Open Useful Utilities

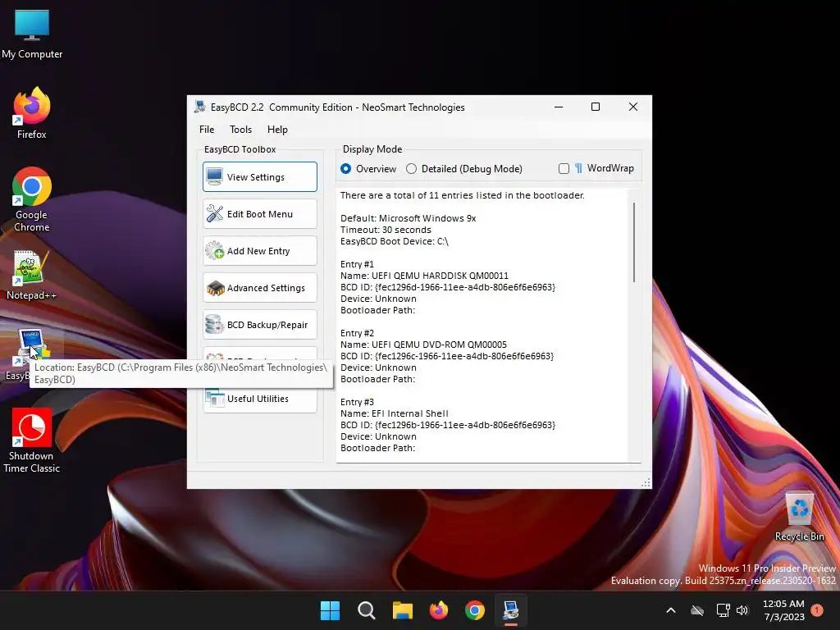tap(260, 398)
